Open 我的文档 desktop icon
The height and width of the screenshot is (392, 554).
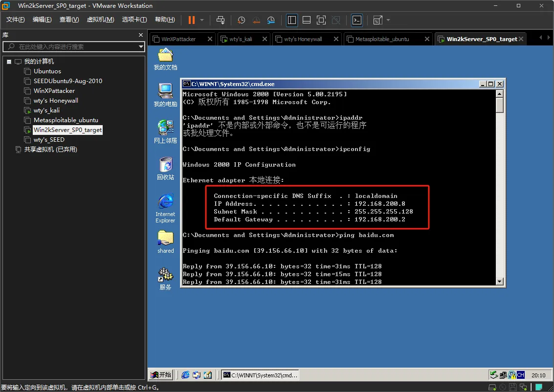click(x=165, y=59)
